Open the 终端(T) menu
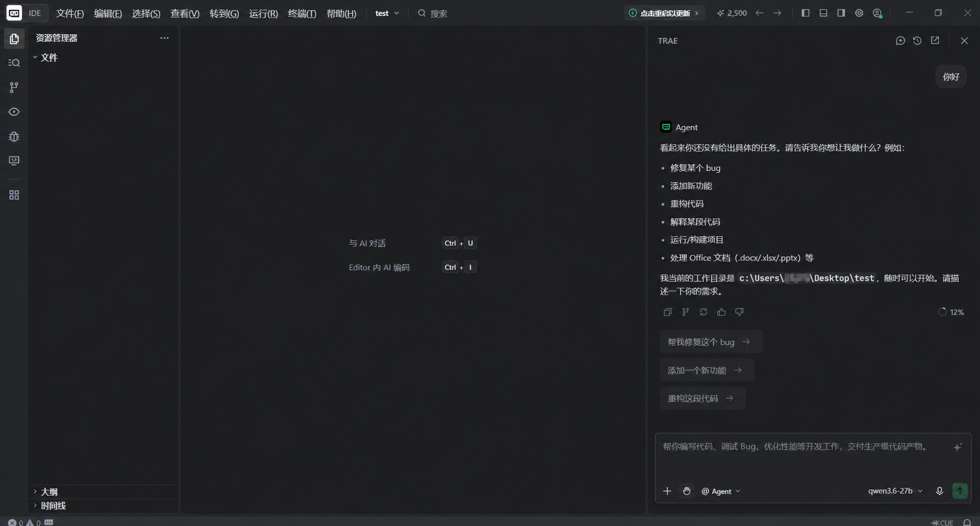This screenshot has width=980, height=526. pyautogui.click(x=302, y=13)
